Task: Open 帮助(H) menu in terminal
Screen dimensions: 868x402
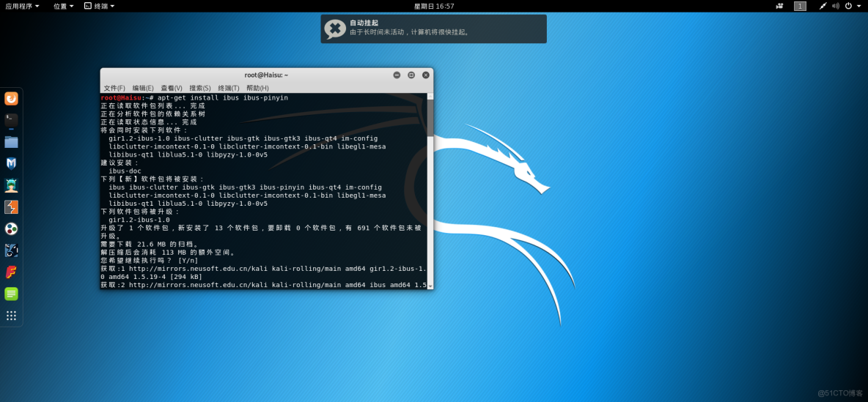Action: [257, 88]
